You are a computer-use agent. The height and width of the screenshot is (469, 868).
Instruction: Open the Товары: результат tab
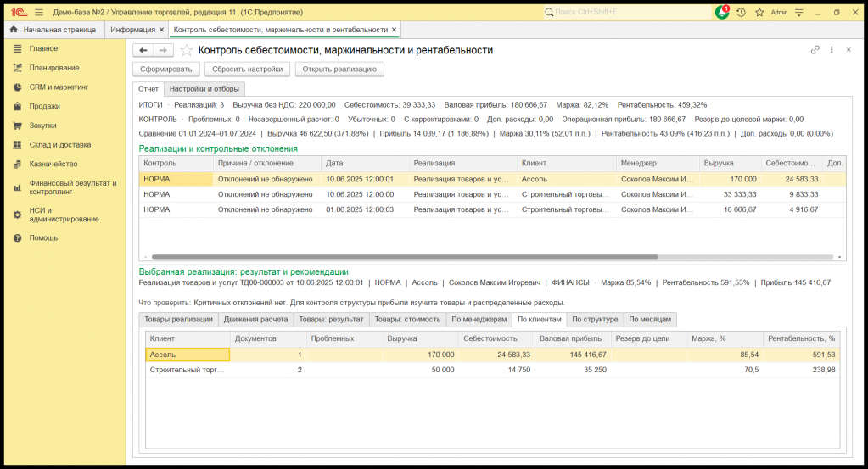coord(331,319)
